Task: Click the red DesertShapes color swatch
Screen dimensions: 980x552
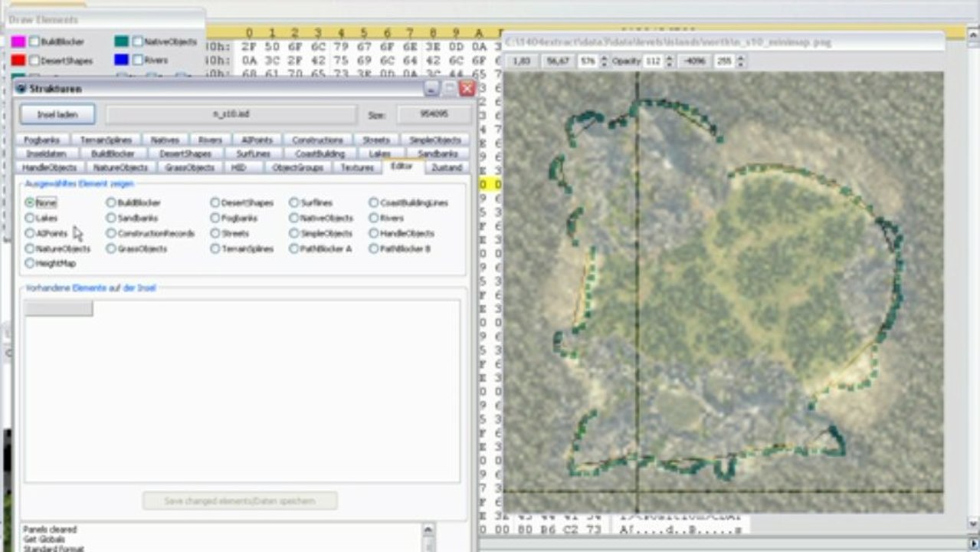Action: pos(18,60)
